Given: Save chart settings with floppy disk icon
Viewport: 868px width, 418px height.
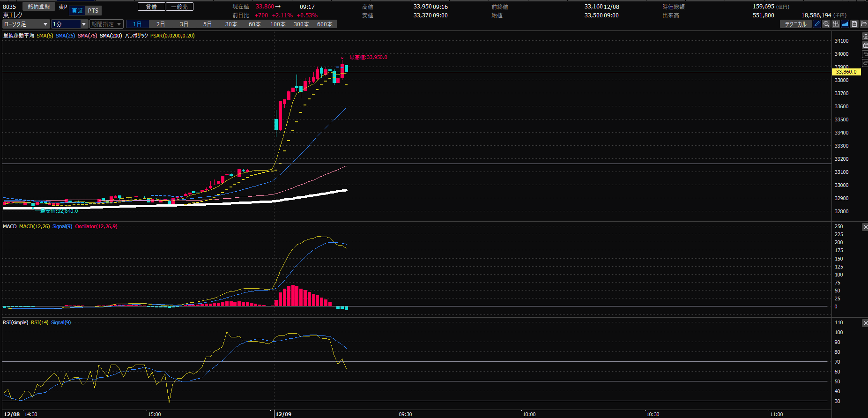Looking at the screenshot, I should pyautogui.click(x=854, y=24).
